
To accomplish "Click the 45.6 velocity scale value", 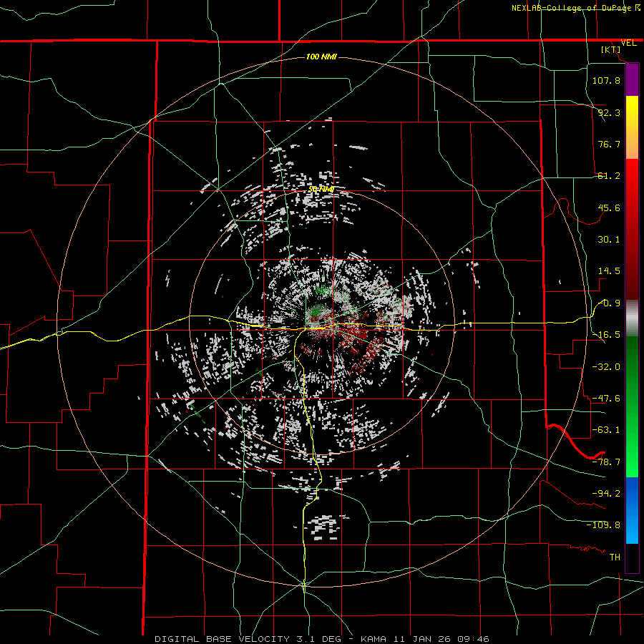I will click(609, 208).
